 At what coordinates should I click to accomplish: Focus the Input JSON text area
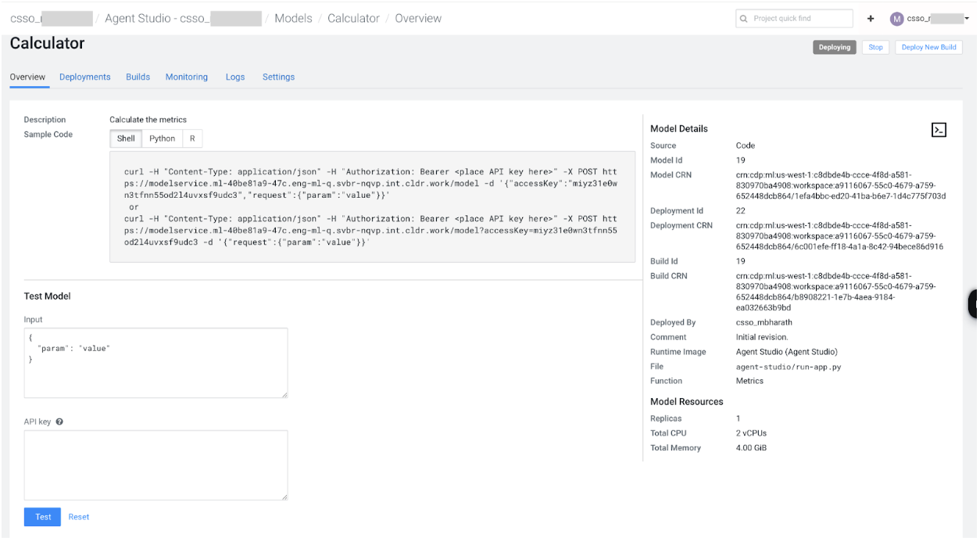156,363
